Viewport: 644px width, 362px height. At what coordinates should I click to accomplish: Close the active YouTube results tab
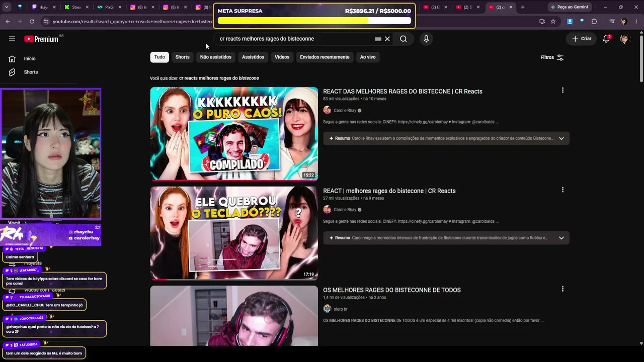point(511,7)
